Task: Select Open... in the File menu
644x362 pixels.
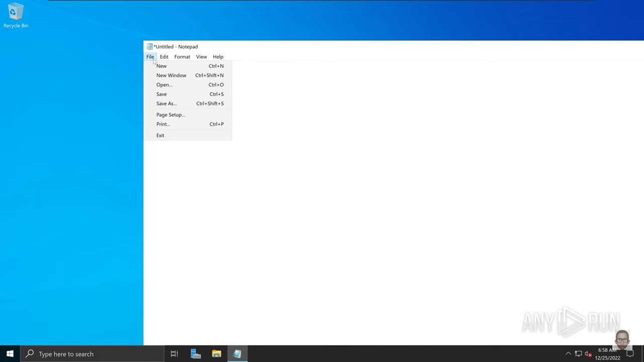Action: (x=188, y=84)
